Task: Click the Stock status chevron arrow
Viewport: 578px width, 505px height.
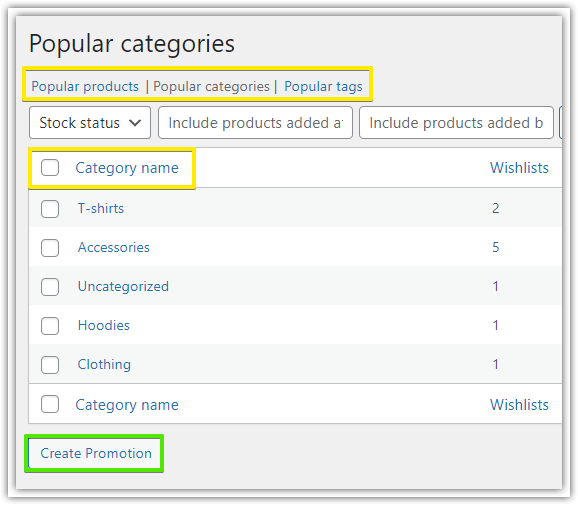Action: coord(135,123)
